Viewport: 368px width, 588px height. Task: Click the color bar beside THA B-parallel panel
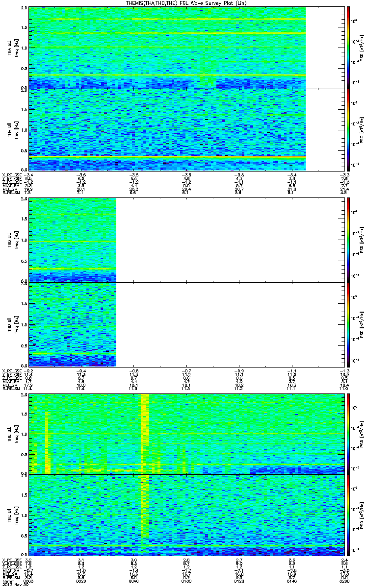click(x=348, y=129)
